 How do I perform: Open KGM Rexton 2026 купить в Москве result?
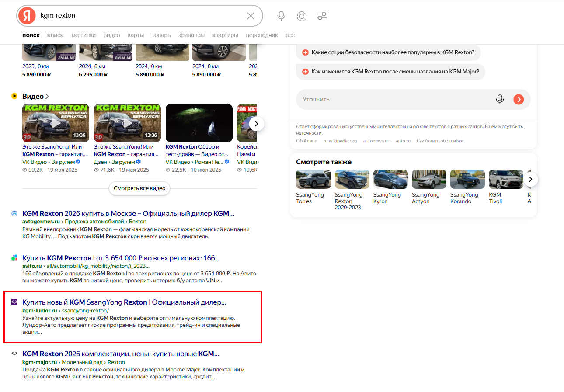pyautogui.click(x=128, y=214)
